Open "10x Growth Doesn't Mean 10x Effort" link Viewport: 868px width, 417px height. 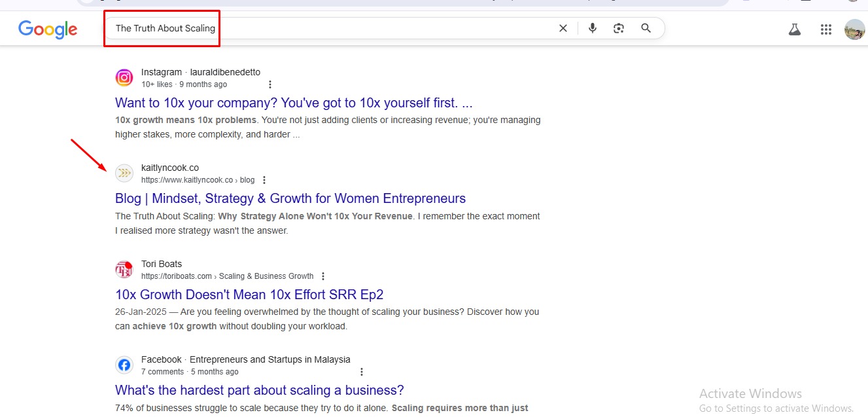pos(249,295)
